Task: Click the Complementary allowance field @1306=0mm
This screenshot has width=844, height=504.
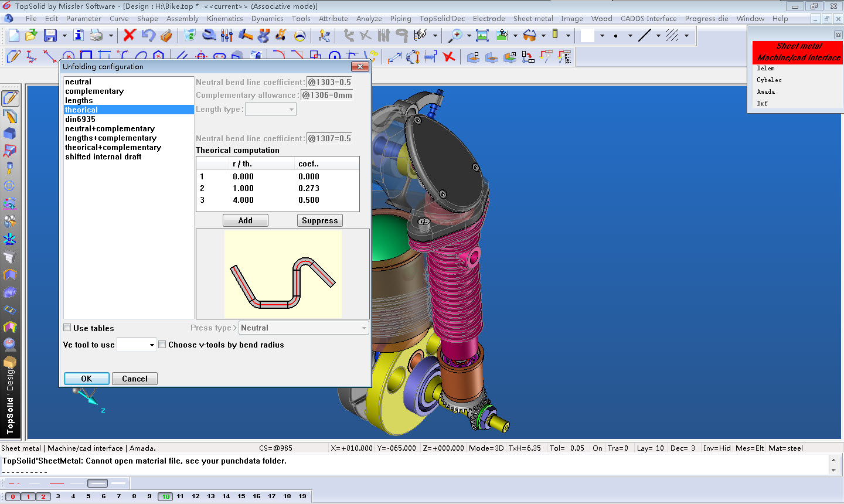Action: coord(326,95)
